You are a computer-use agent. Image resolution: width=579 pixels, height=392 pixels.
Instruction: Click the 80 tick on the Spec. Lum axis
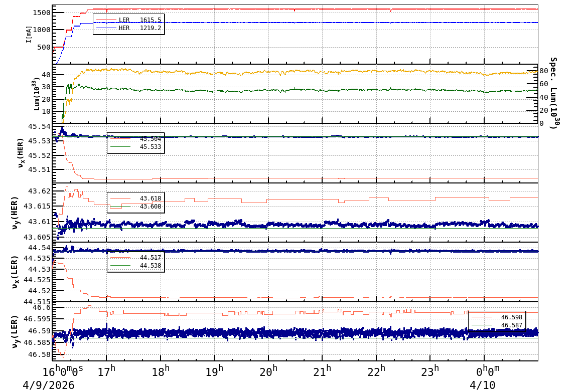(543, 71)
